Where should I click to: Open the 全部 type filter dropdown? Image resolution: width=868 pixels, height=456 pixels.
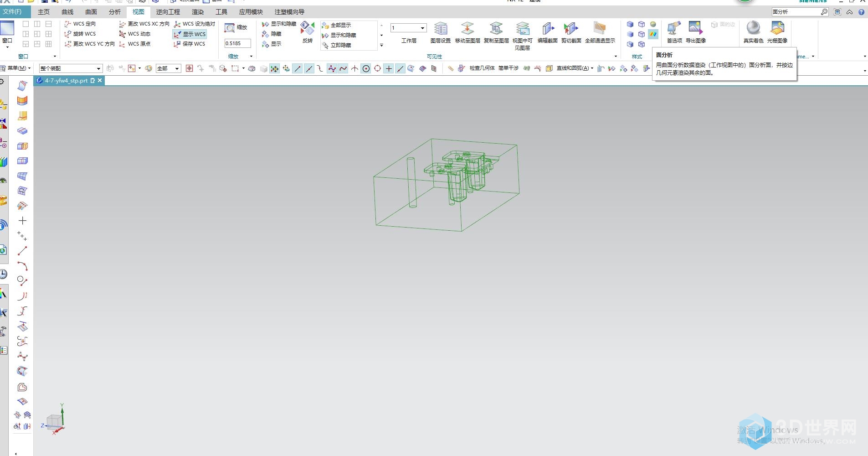pos(168,68)
